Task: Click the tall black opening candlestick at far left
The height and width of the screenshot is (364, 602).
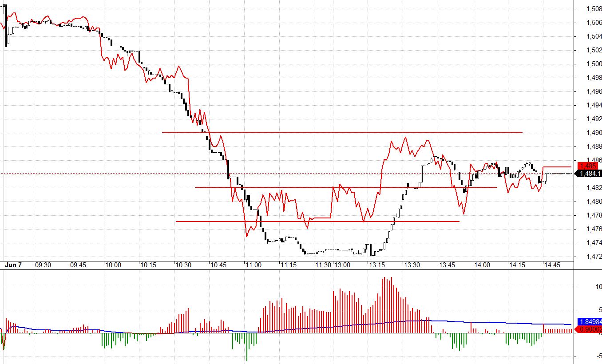Action: tap(7, 28)
